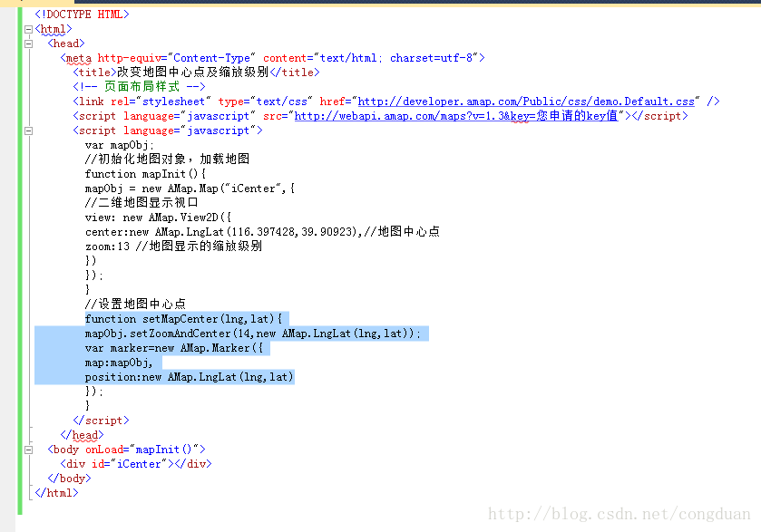Screen dimensions: 761x532
Task: Click the 'mapInit()' onLoad value
Action: [164, 449]
